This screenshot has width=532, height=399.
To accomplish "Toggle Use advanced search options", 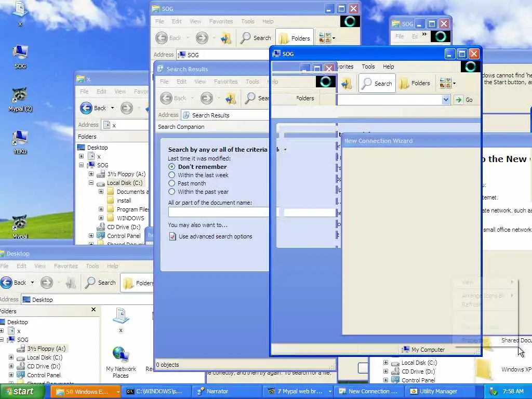I will [211, 236].
